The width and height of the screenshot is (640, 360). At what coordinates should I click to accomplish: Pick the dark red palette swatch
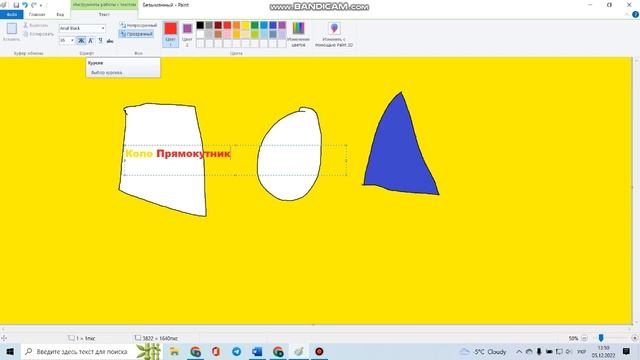point(218,25)
